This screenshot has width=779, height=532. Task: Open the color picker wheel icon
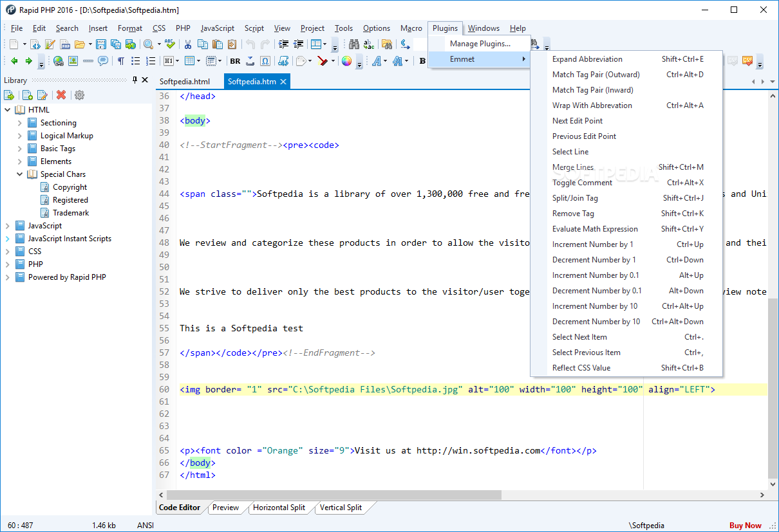(346, 61)
